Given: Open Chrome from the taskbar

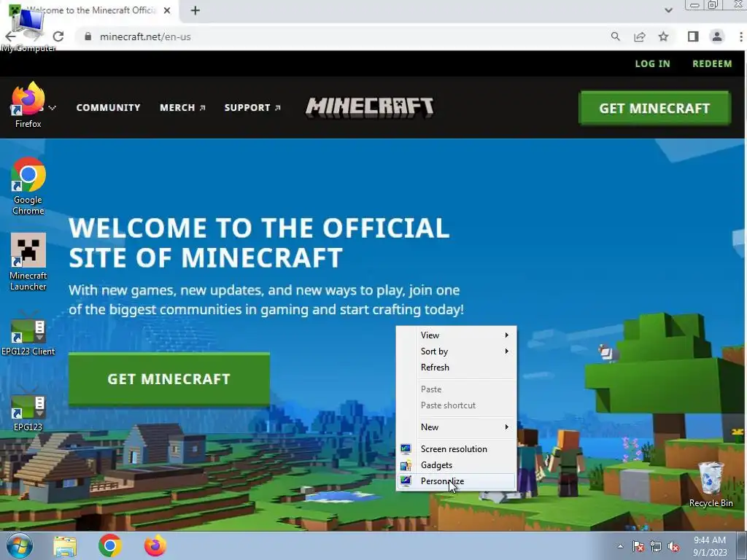Looking at the screenshot, I should coord(110,546).
